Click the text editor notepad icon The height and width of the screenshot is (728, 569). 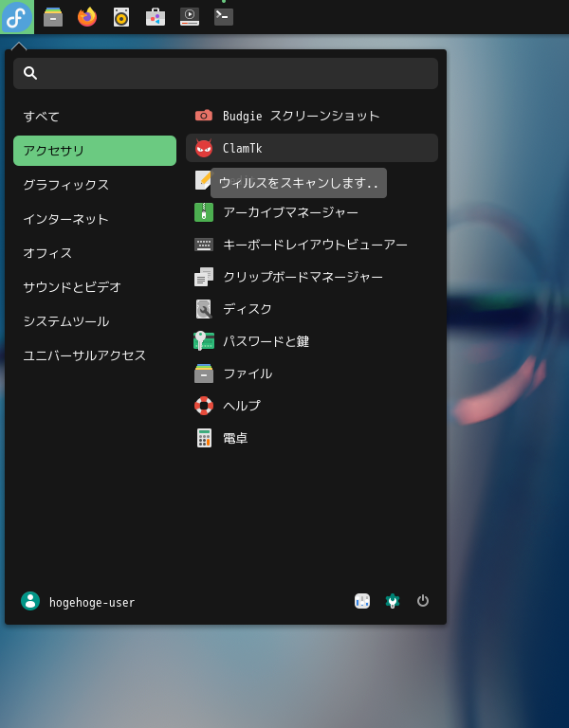pos(203,180)
